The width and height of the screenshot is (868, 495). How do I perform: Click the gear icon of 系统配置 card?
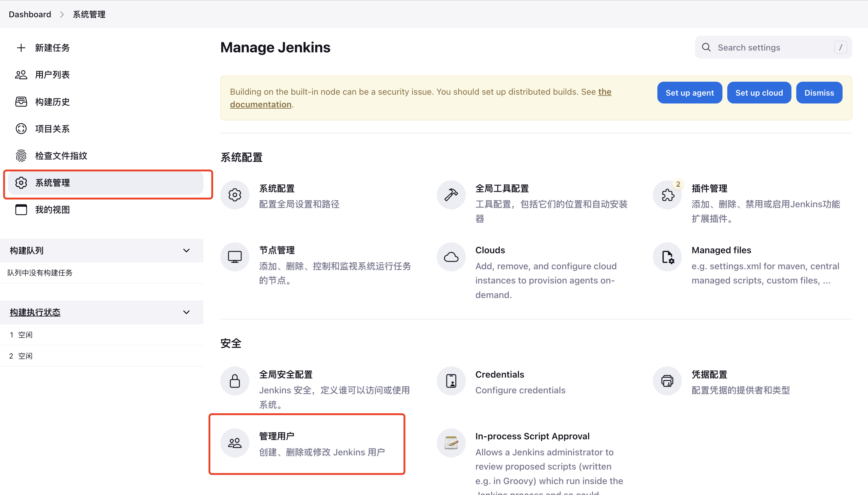pos(235,195)
